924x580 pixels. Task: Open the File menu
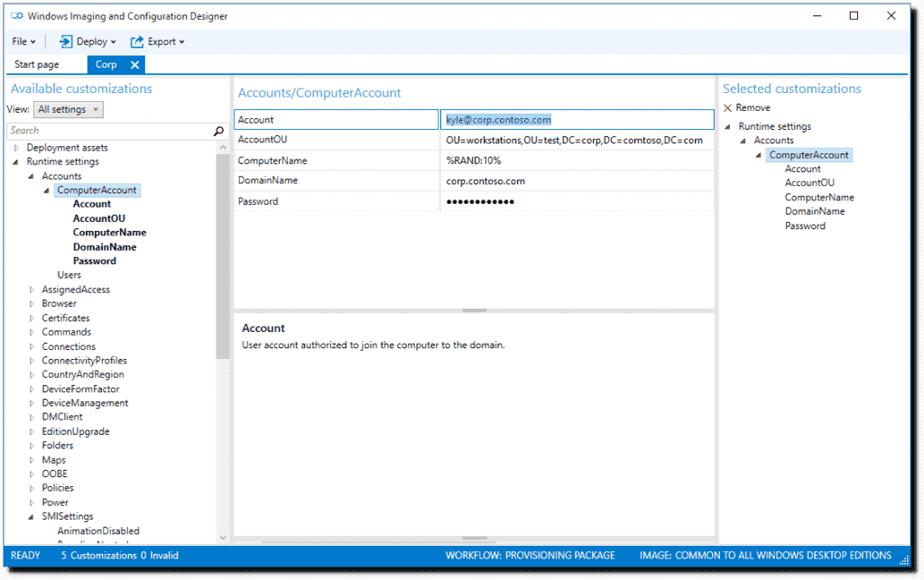(x=23, y=41)
